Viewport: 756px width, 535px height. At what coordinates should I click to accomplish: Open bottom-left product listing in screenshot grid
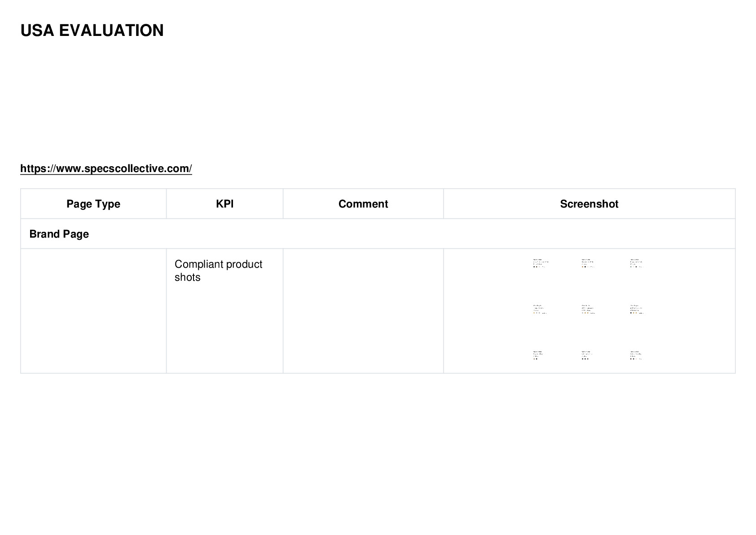(x=541, y=355)
